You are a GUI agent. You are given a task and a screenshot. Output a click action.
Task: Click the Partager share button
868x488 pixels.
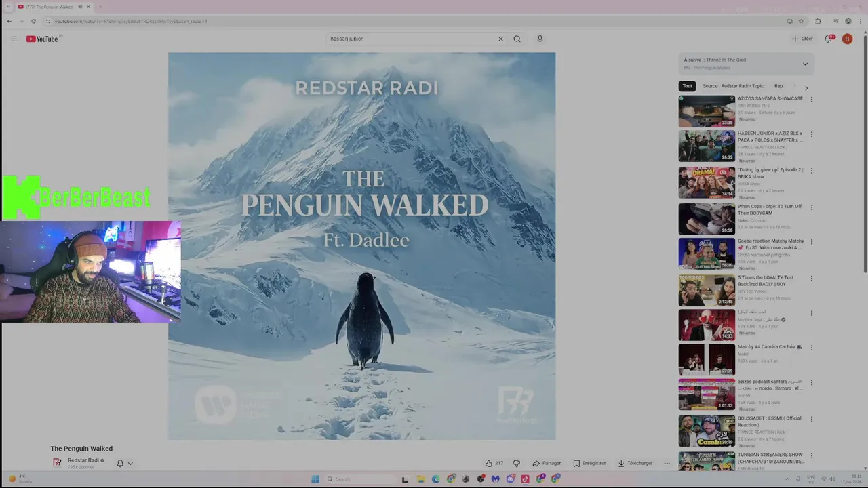[547, 463]
